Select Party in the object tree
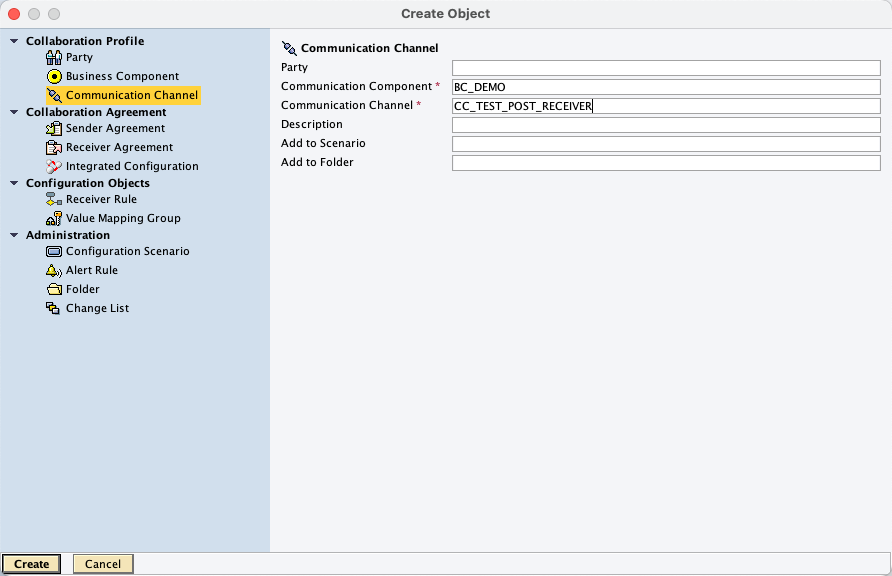This screenshot has width=892, height=576. [x=79, y=57]
